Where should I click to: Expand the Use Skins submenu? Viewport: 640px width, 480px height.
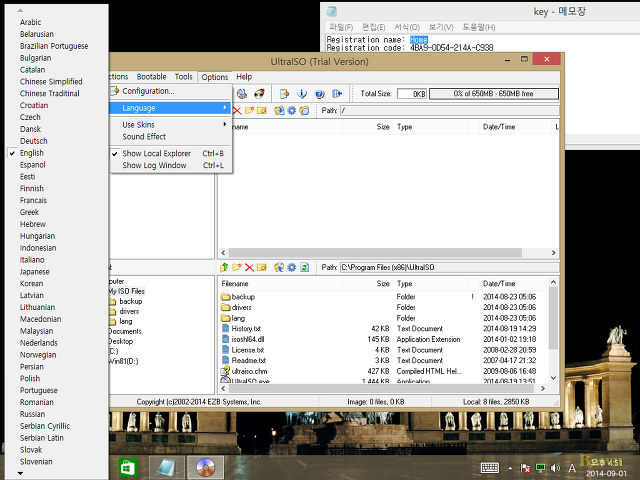coord(171,124)
